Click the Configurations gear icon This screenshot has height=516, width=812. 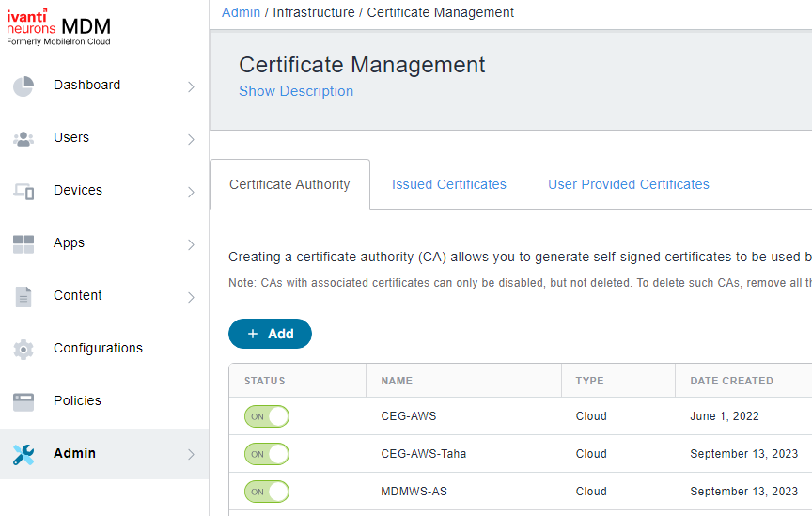pos(23,350)
